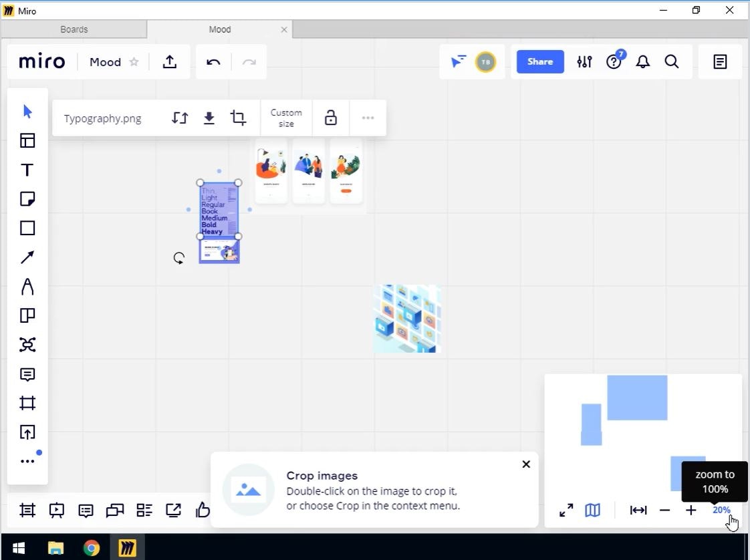Image resolution: width=750 pixels, height=560 pixels.
Task: Zoom out with the minus button
Action: 665,511
